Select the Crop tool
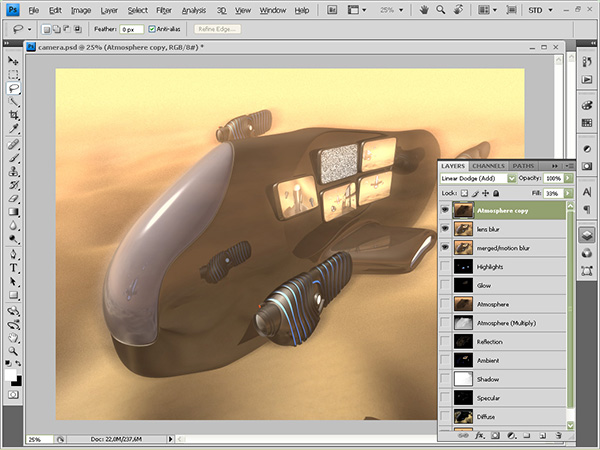Image resolution: width=600 pixels, height=450 pixels. click(x=13, y=115)
